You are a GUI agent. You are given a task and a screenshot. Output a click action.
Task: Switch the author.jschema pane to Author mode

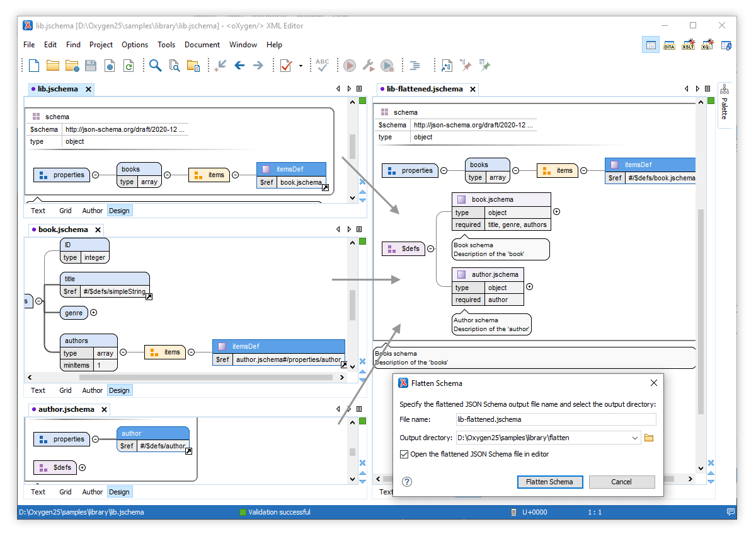coord(93,492)
